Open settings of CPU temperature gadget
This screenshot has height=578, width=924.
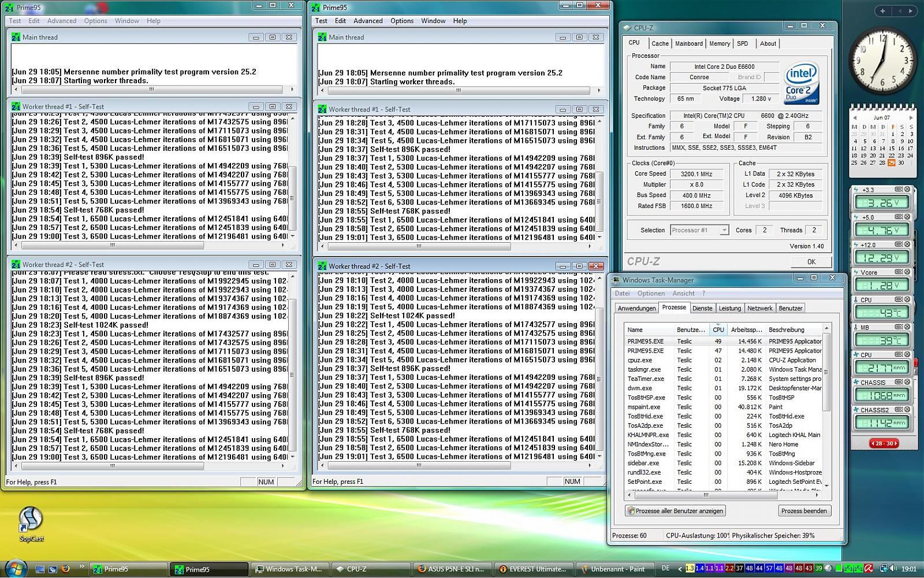899,300
